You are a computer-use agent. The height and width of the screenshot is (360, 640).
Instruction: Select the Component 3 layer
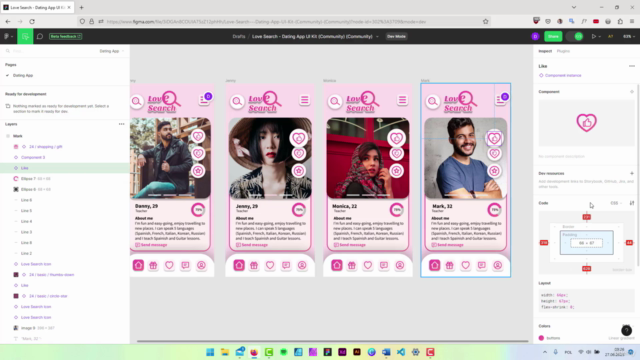click(x=33, y=157)
